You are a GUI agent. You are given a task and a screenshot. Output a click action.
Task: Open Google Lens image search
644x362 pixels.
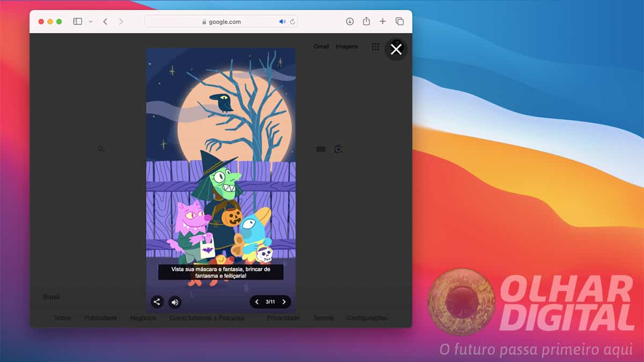coord(339,149)
